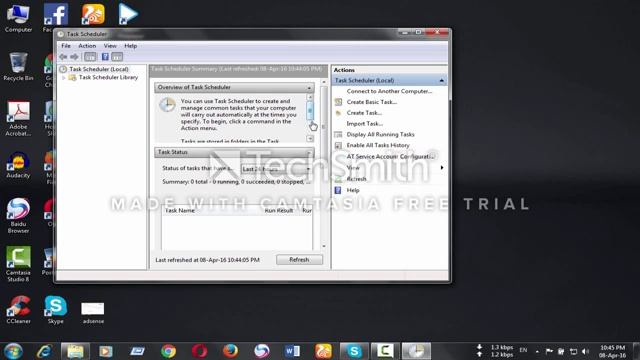Click Display All Running Tasks action

coord(380,134)
